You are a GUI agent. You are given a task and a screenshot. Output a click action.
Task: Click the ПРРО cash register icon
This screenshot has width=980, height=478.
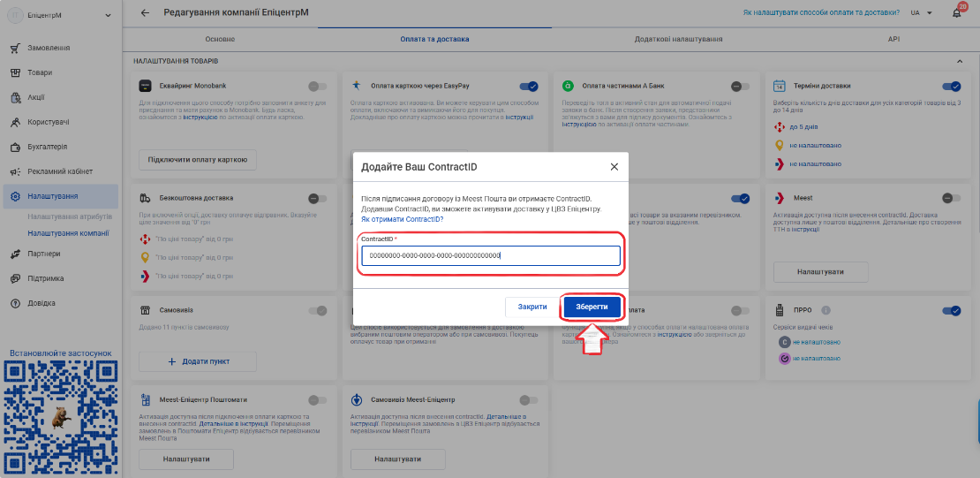coord(779,310)
